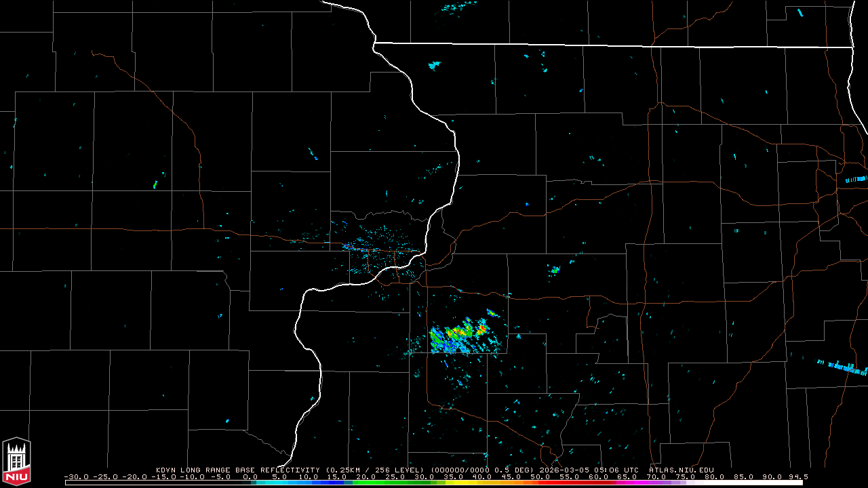Click the (0.25KM / 256 LEVEL) text

(374, 470)
